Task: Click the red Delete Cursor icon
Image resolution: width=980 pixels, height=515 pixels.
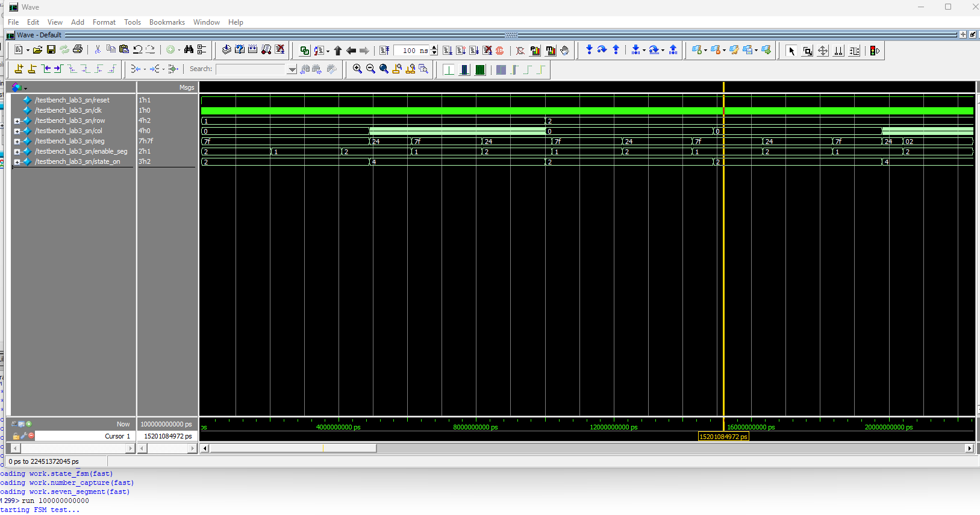Action: point(31,435)
